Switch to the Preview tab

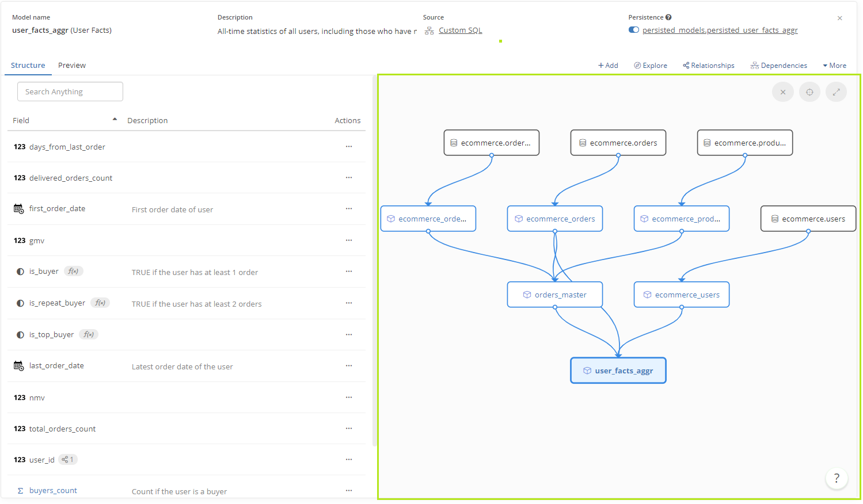tap(72, 66)
